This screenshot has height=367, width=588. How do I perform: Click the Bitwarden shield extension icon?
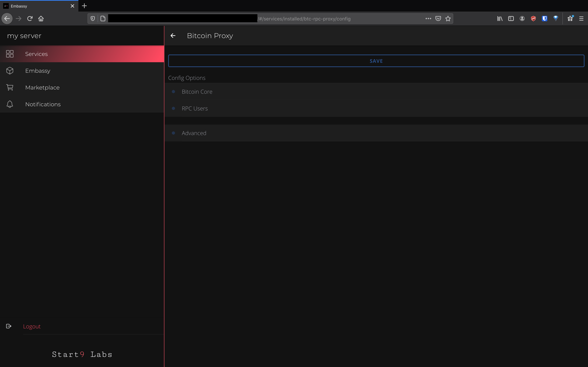click(x=544, y=19)
